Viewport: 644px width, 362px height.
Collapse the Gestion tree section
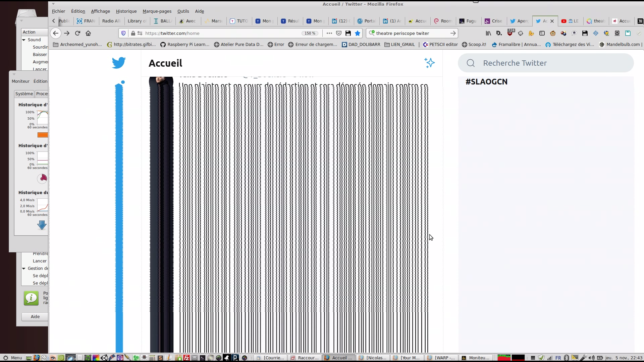[24, 268]
